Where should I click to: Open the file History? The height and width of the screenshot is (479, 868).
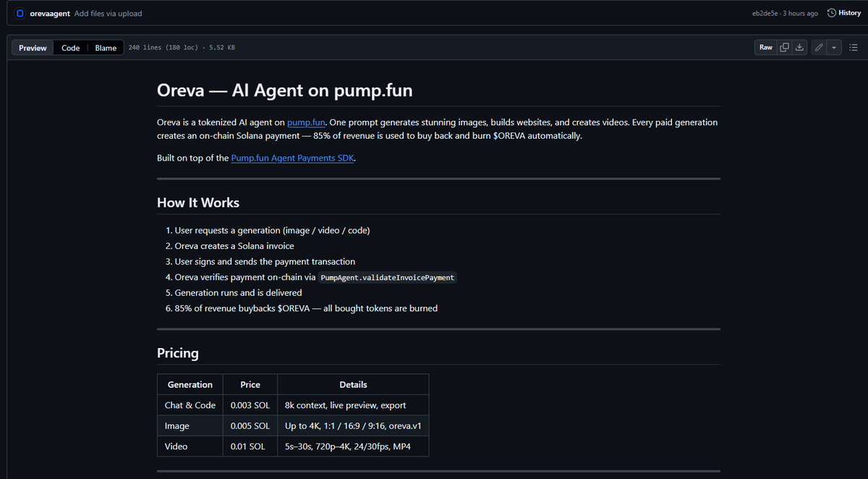[843, 13]
